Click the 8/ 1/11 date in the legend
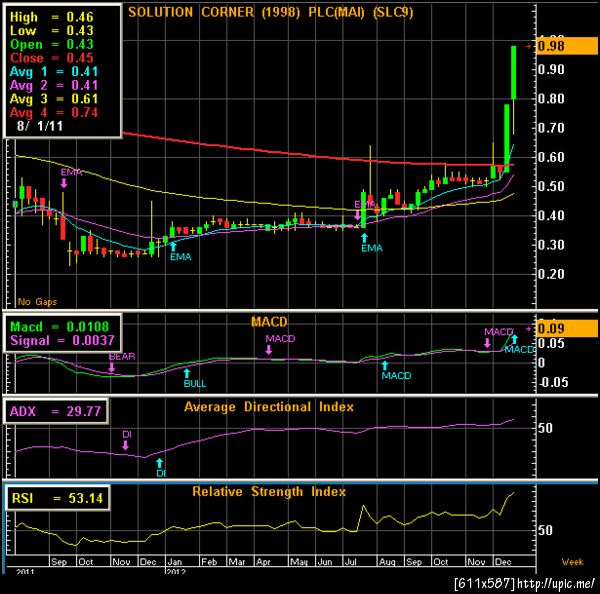This screenshot has height=594, width=600. tap(40, 126)
